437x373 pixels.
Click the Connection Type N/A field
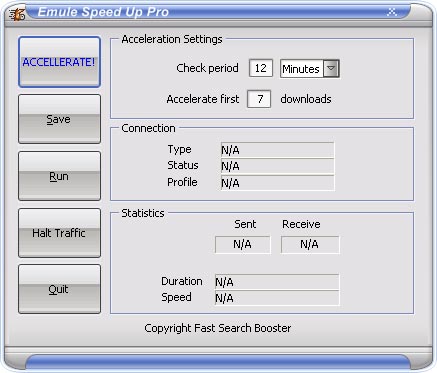coord(277,150)
